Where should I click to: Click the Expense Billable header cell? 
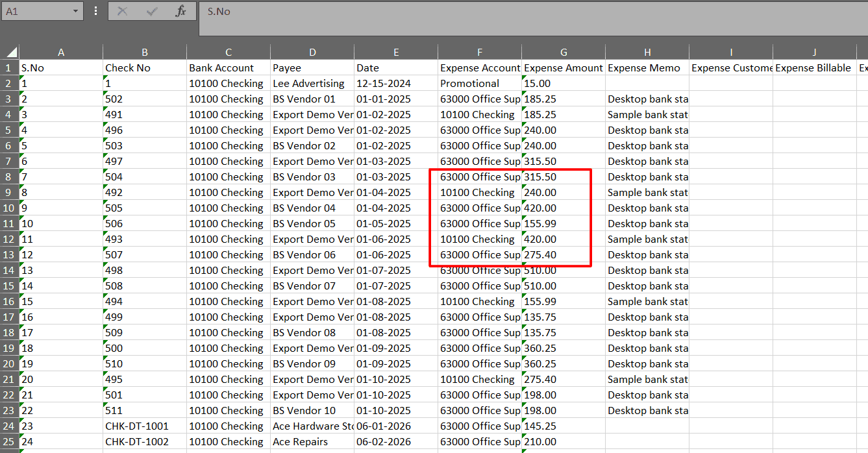pos(815,68)
